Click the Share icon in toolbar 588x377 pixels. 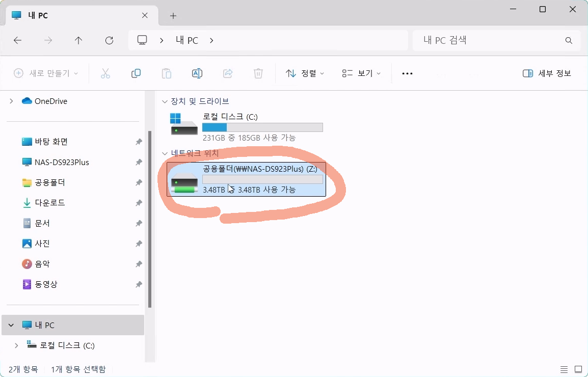coord(228,73)
